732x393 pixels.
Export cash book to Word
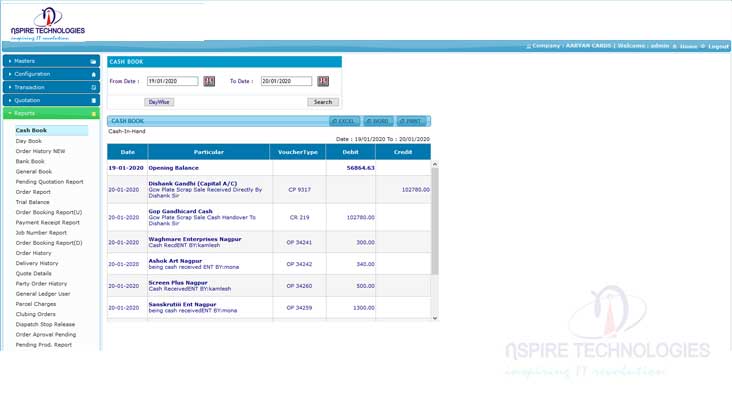[x=379, y=121]
